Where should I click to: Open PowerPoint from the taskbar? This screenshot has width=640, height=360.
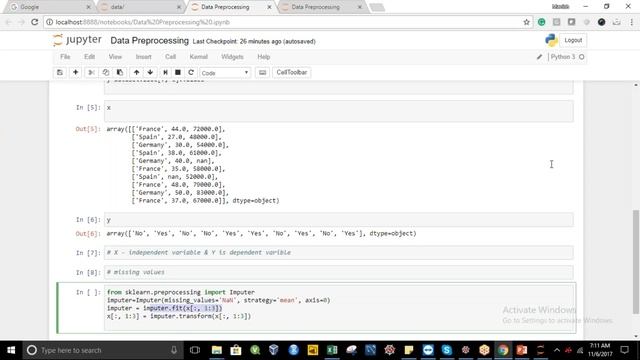(522, 350)
